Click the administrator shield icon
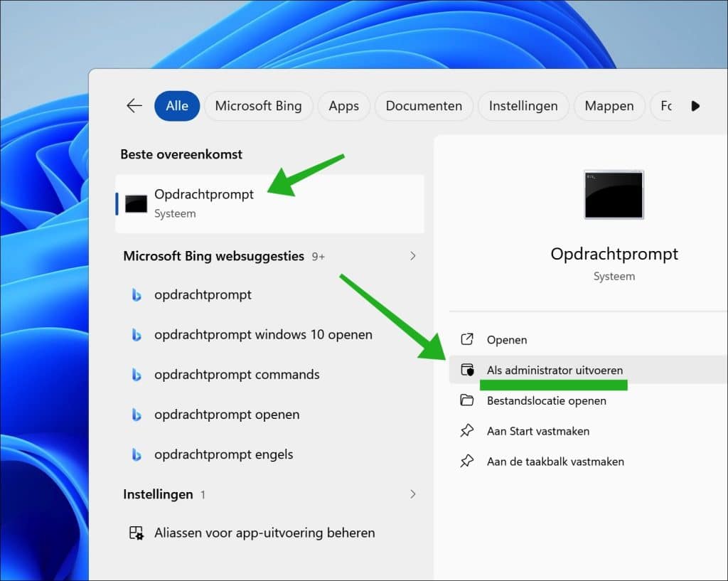 [x=466, y=370]
